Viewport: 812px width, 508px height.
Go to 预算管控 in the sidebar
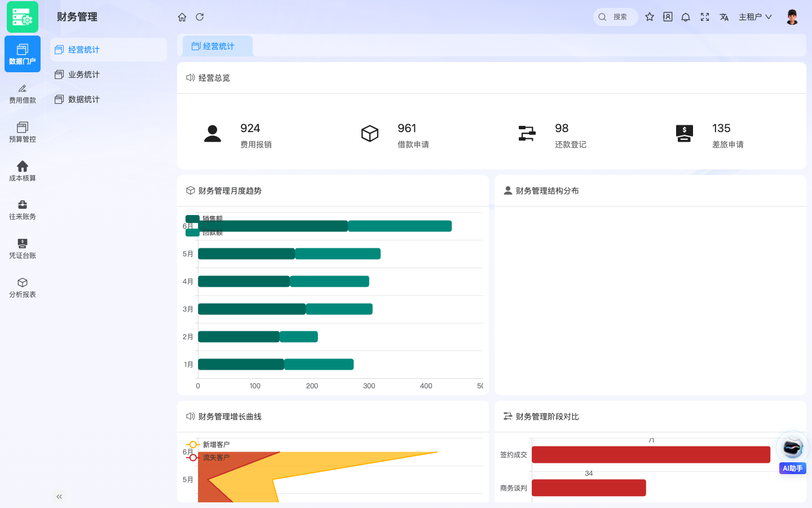[23, 133]
